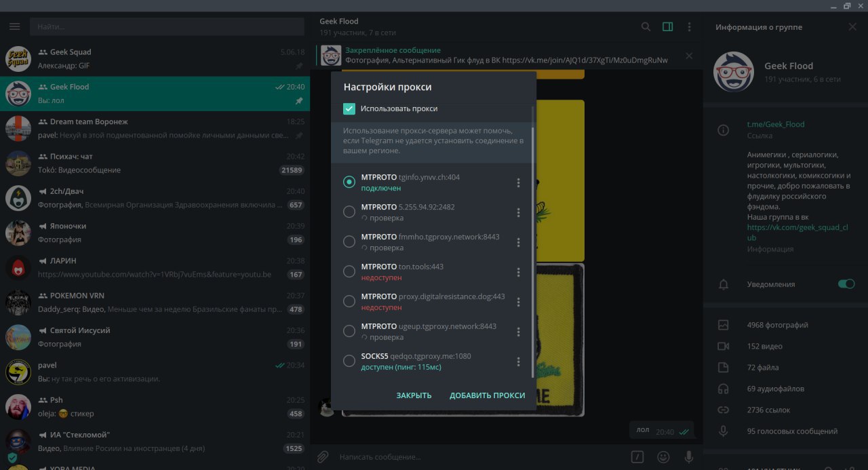Open the t.me/Geek_Flood link

coord(776,125)
